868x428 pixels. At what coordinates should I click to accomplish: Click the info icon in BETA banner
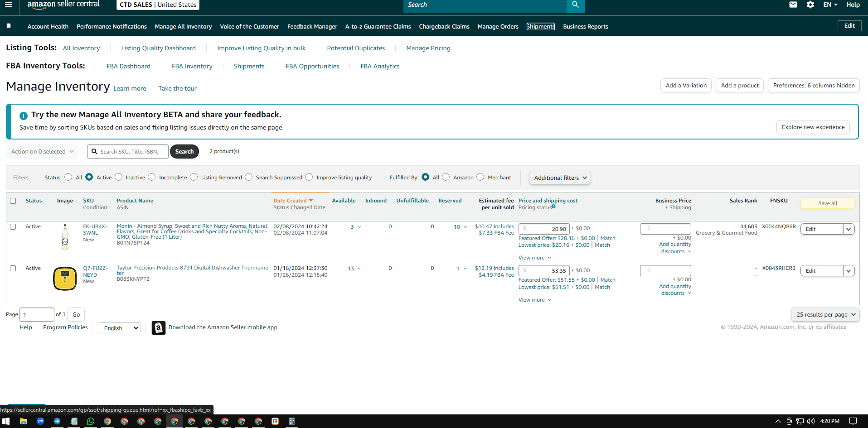24,115
